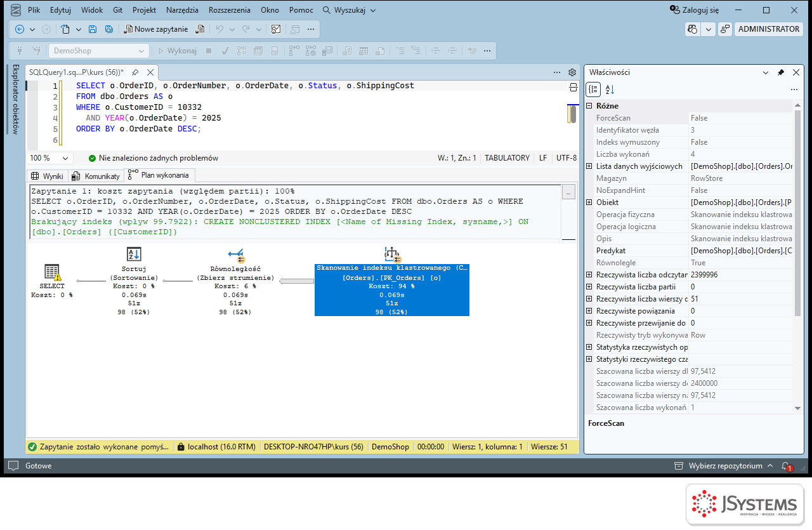812x530 pixels.
Task: Open the 100 % zoom dropdown
Action: [50, 158]
